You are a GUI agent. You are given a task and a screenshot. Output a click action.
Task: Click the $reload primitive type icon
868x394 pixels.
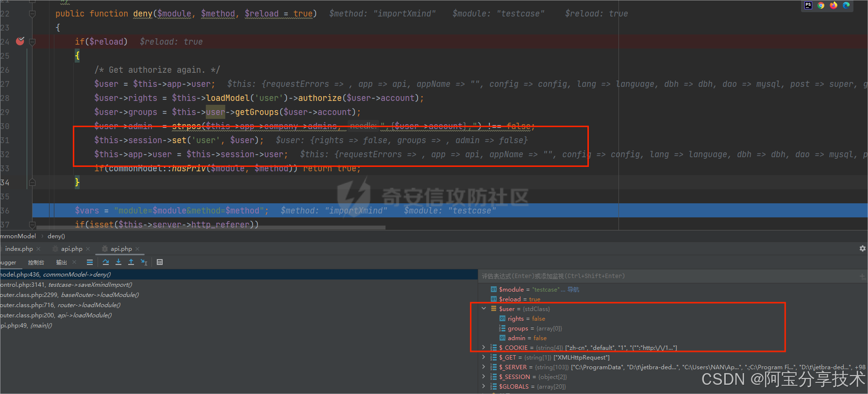494,299
